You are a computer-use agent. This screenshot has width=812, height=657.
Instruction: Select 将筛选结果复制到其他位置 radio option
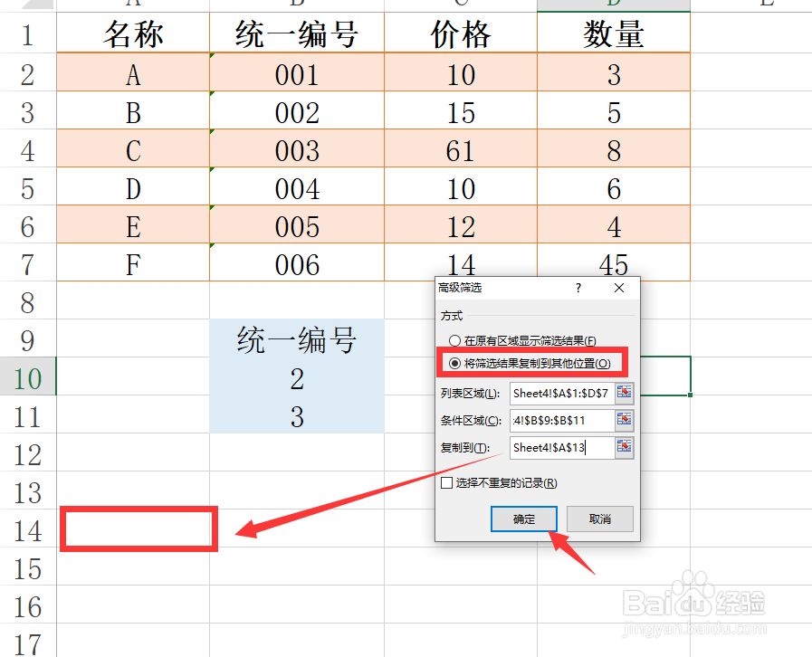(x=530, y=364)
